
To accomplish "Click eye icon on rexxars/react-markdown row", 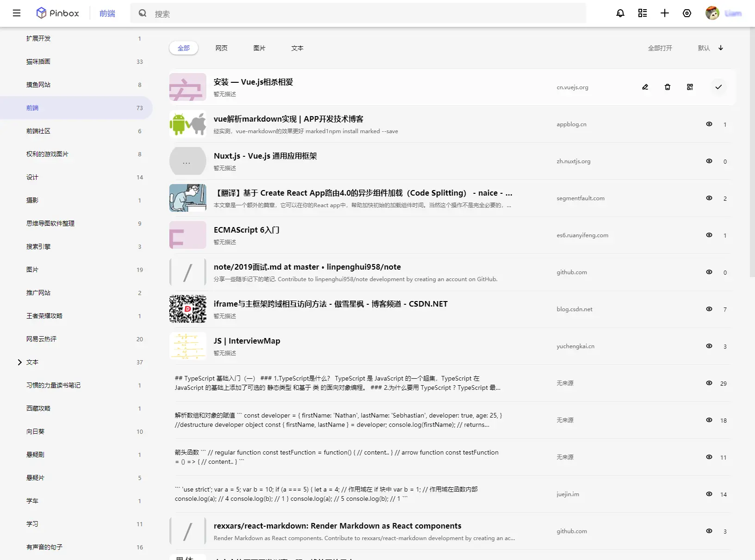I will [709, 531].
